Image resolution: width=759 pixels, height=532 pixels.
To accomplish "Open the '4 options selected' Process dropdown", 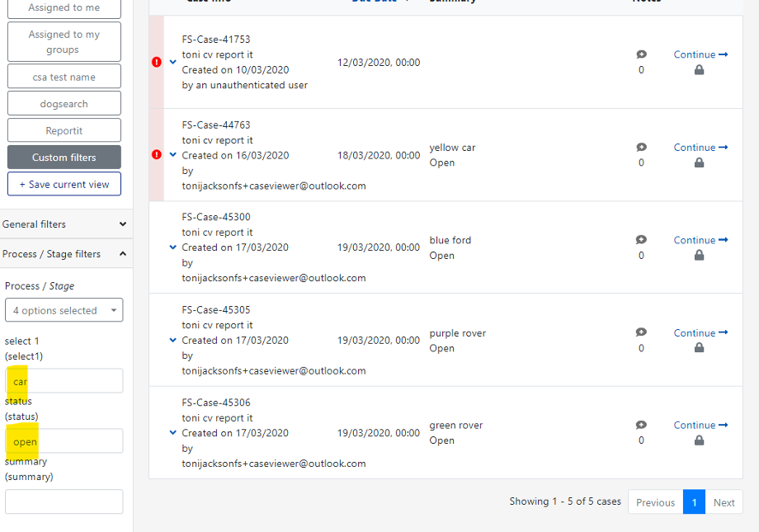I will click(64, 309).
